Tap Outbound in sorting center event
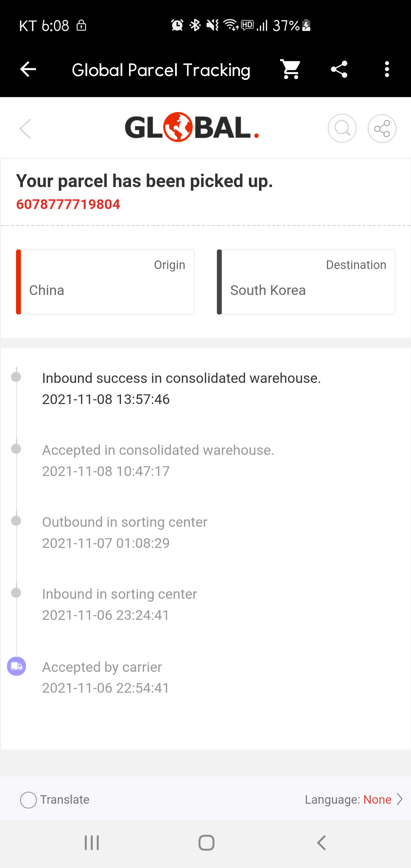 click(125, 533)
